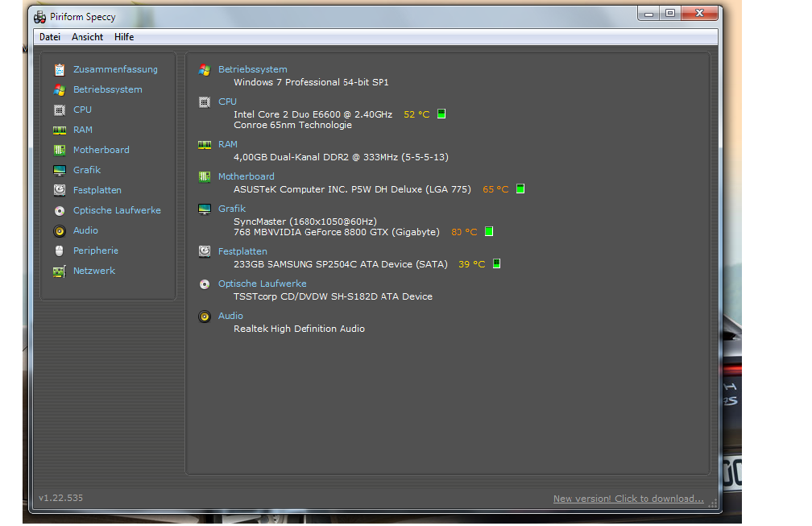Click the Festplatten hard drive sidebar icon
This screenshot has height=526, width=812.
[60, 191]
